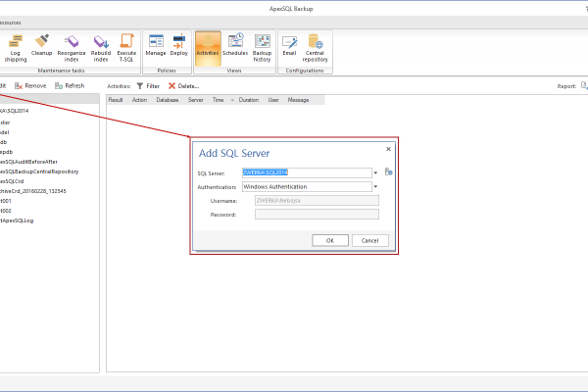Select the ArchiveCrd_20160228_132545 database
This screenshot has height=392, width=588.
point(33,191)
